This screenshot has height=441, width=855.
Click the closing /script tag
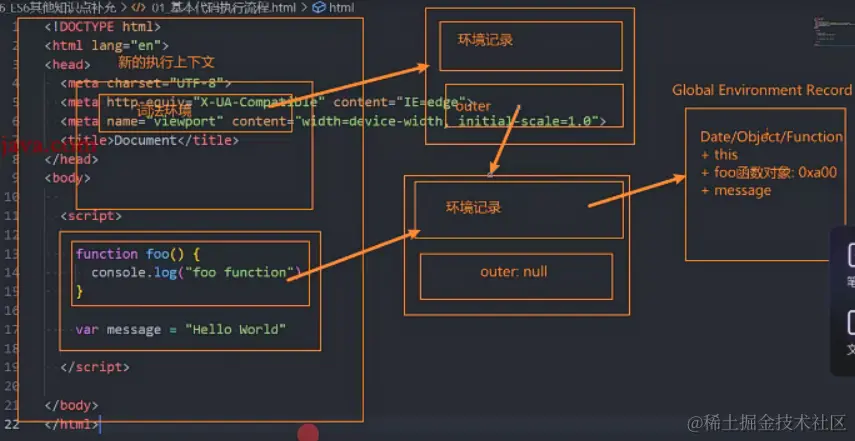[95, 367]
